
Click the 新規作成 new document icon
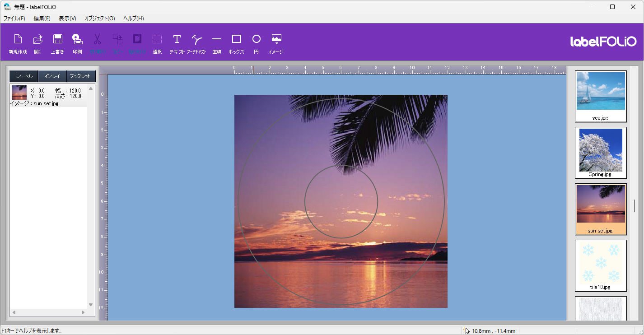(18, 44)
